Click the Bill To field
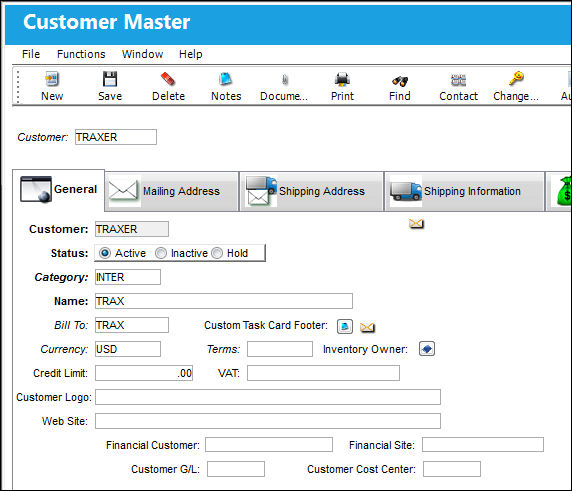This screenshot has width=572, height=491. 132,325
